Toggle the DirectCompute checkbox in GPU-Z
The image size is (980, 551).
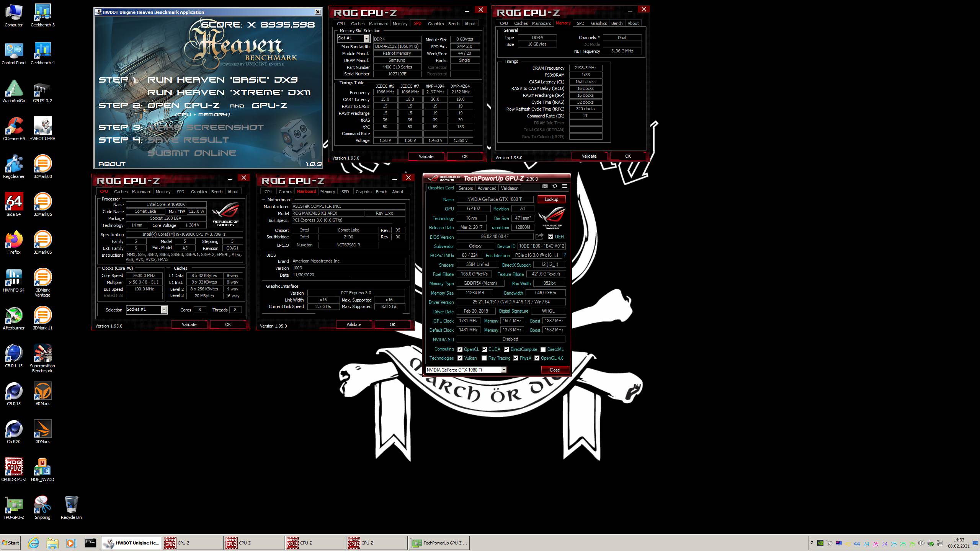click(506, 349)
